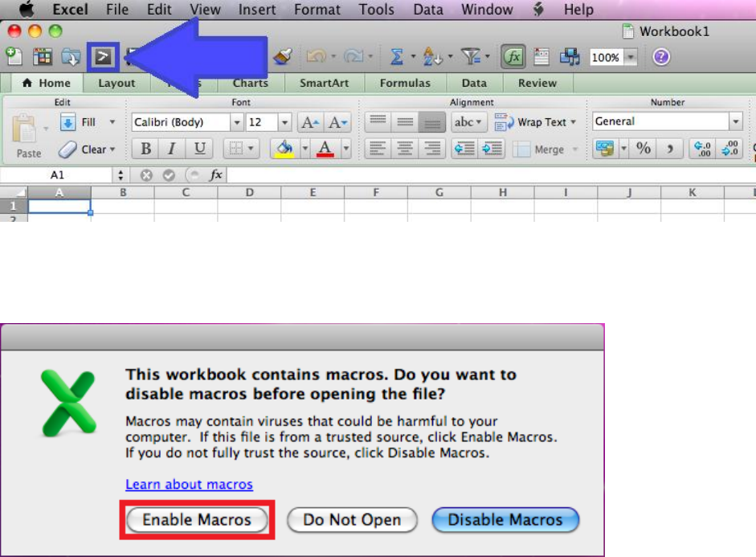Click the Decrease Indent icon
The height and width of the screenshot is (557, 756).
pyautogui.click(x=464, y=149)
